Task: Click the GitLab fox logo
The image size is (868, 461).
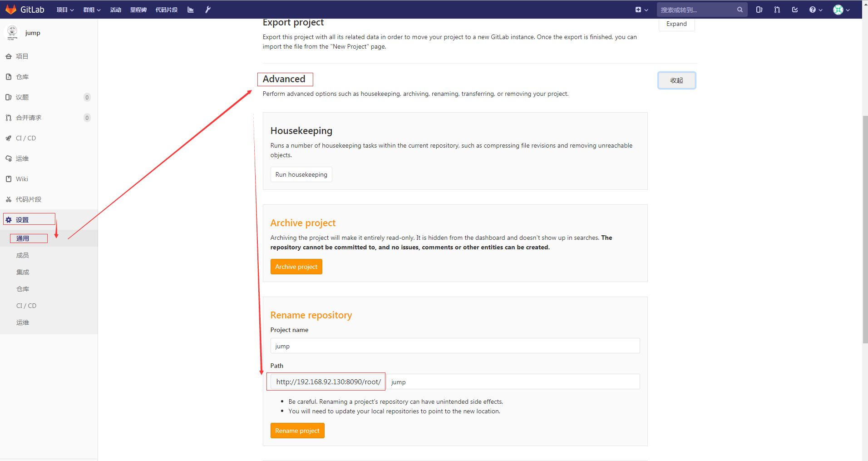Action: (x=10, y=9)
